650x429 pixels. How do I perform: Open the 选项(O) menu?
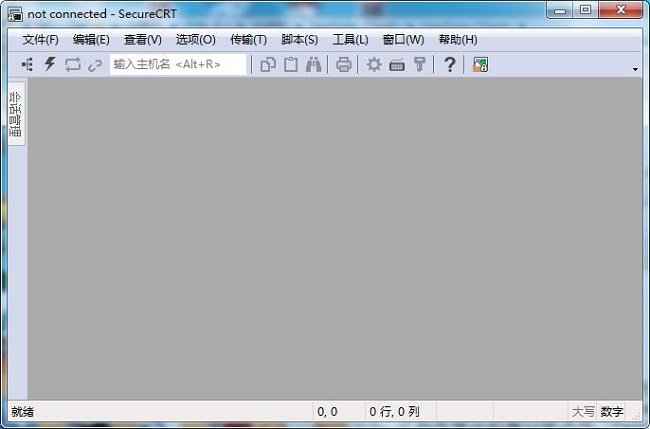[x=195, y=40]
